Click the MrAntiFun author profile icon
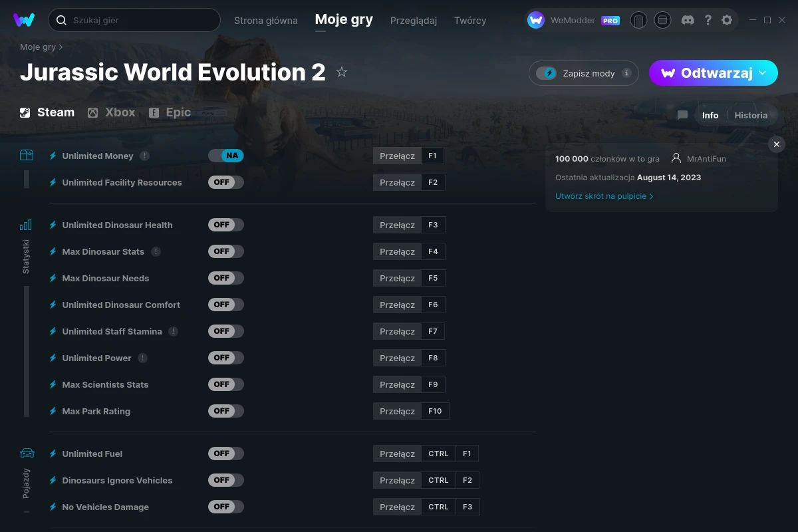The image size is (798, 532). (x=676, y=158)
